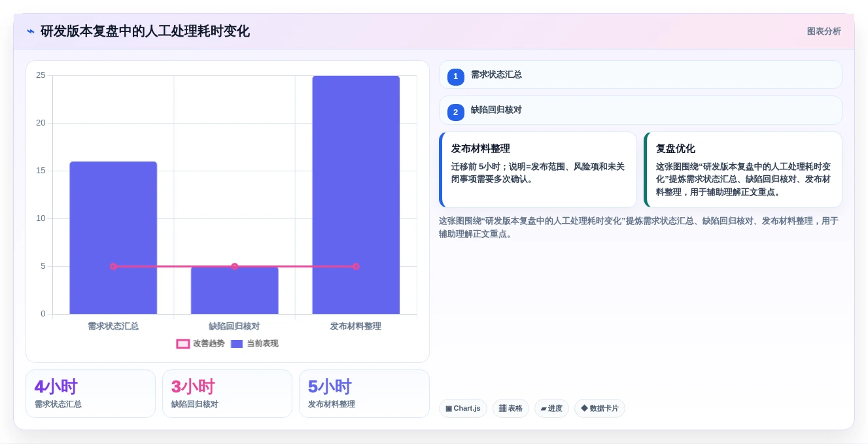The width and height of the screenshot is (868, 444).
Task: Click the 复盘优化 card heading
Action: (676, 148)
